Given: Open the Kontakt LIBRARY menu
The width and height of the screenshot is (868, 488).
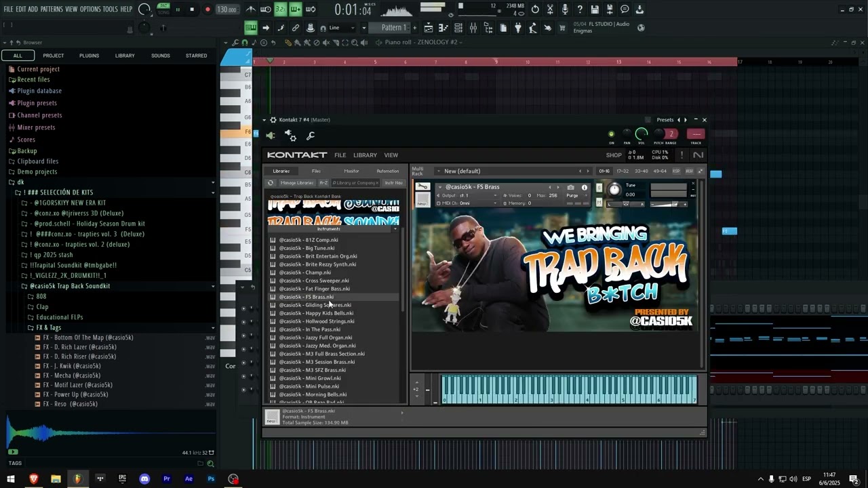Looking at the screenshot, I should tap(365, 155).
